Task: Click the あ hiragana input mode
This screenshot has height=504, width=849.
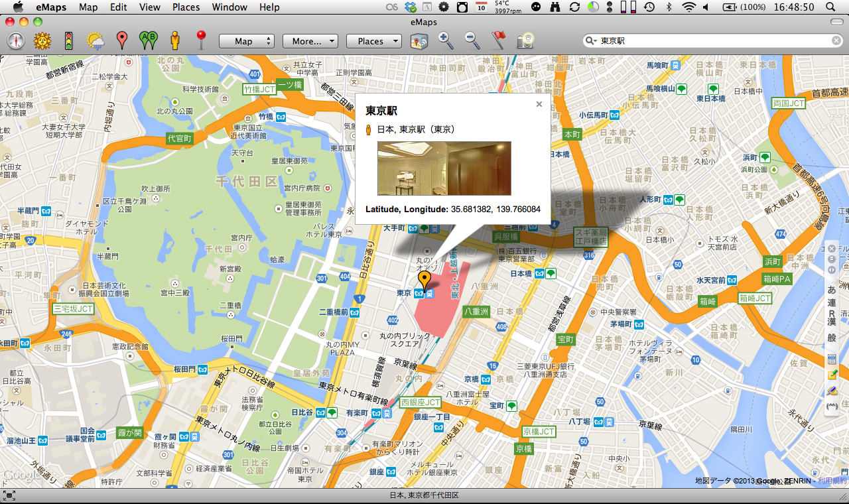Action: click(x=832, y=290)
